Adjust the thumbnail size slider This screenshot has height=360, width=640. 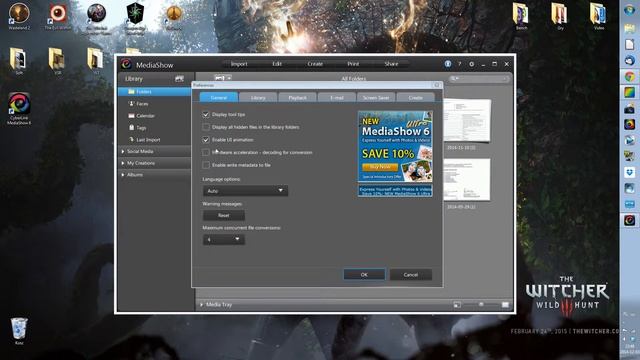[481, 304]
